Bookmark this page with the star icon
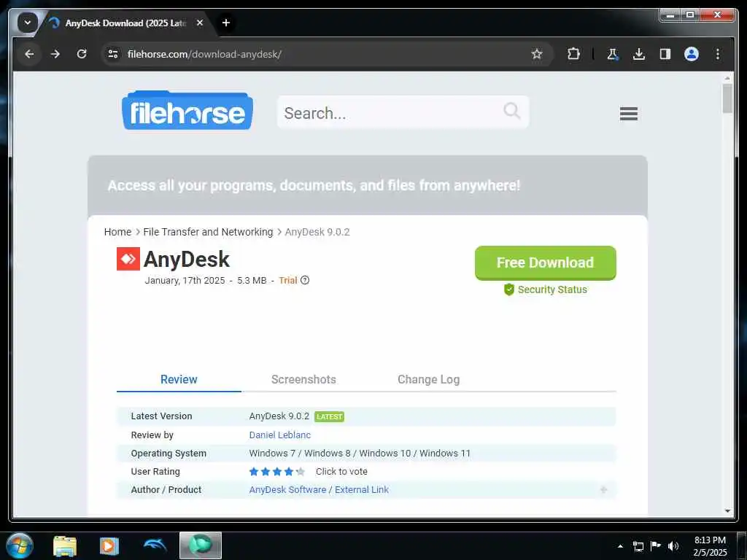Screen dimensions: 747x560 537,54
